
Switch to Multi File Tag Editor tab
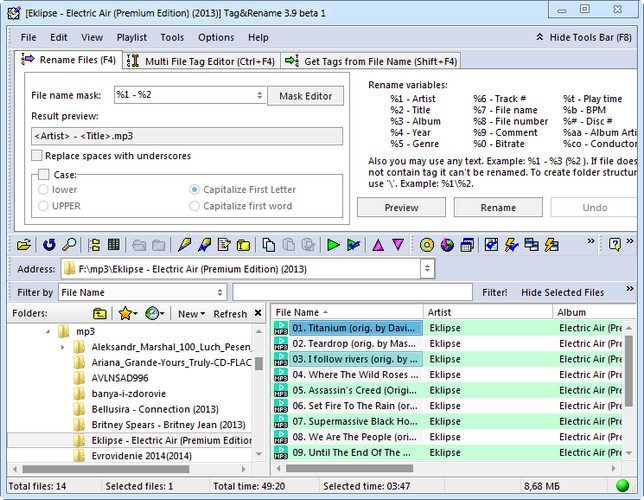[201, 61]
